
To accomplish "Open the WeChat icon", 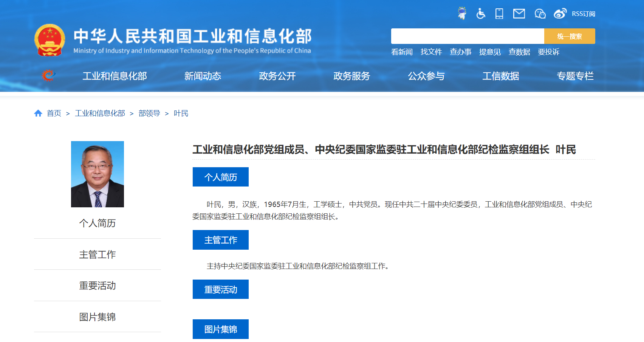I will point(540,14).
